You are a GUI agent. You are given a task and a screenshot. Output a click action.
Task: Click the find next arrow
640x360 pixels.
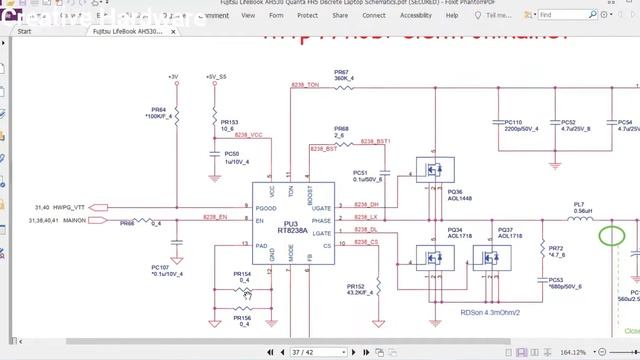(633, 15)
